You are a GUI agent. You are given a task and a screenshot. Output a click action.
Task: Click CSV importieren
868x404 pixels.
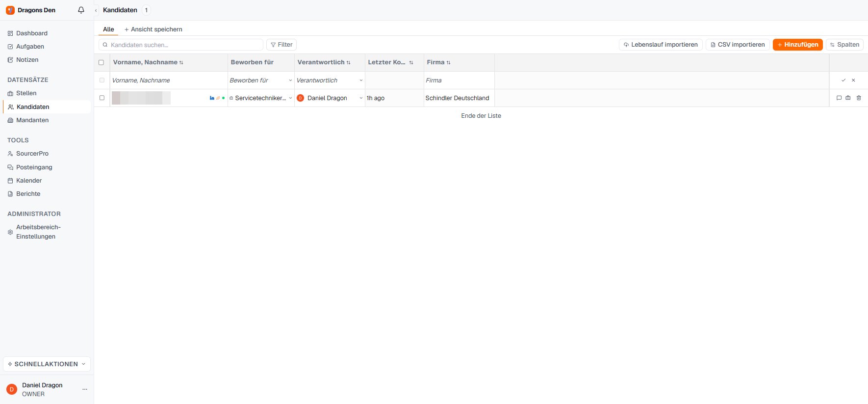(738, 45)
